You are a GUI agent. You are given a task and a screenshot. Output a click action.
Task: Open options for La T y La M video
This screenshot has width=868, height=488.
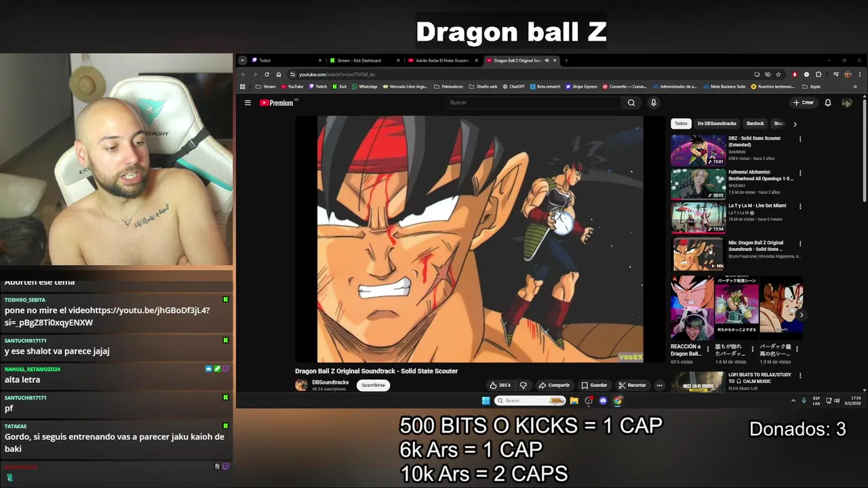click(x=800, y=207)
